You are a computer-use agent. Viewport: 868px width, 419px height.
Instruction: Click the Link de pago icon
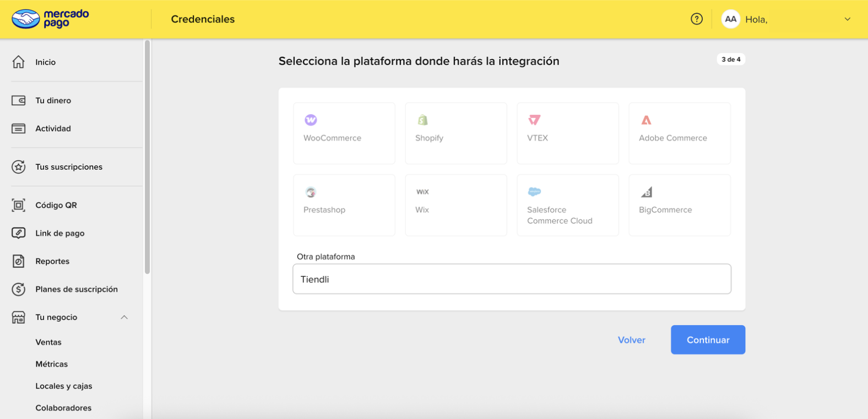coord(19,233)
